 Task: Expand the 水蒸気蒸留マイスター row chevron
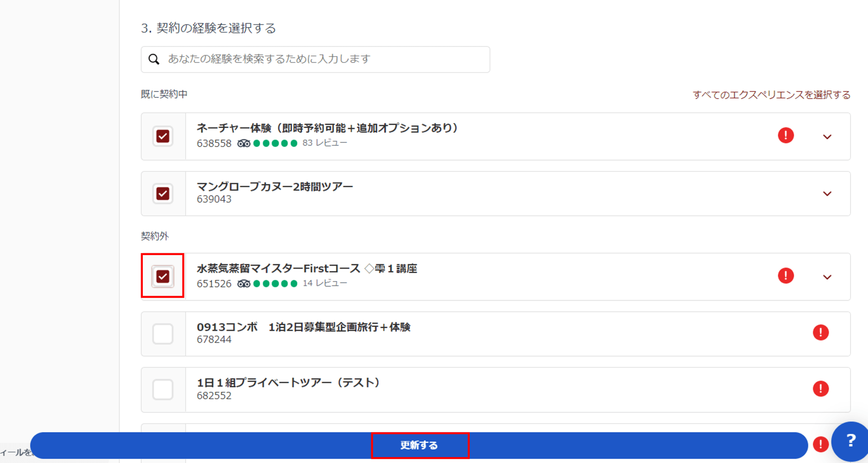(827, 277)
